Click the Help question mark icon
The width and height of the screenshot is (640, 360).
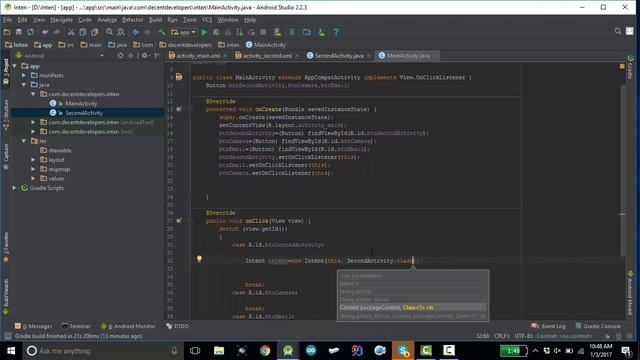click(x=336, y=32)
